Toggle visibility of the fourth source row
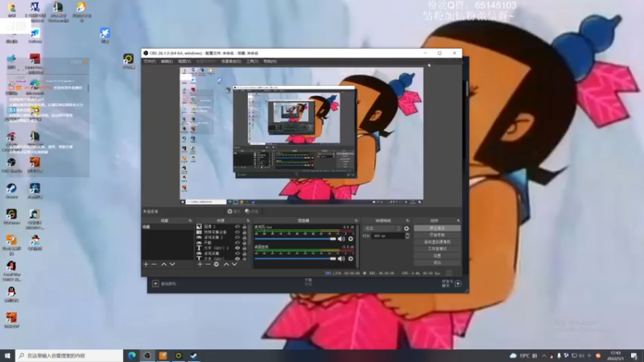This screenshot has width=644, height=362. (237, 243)
